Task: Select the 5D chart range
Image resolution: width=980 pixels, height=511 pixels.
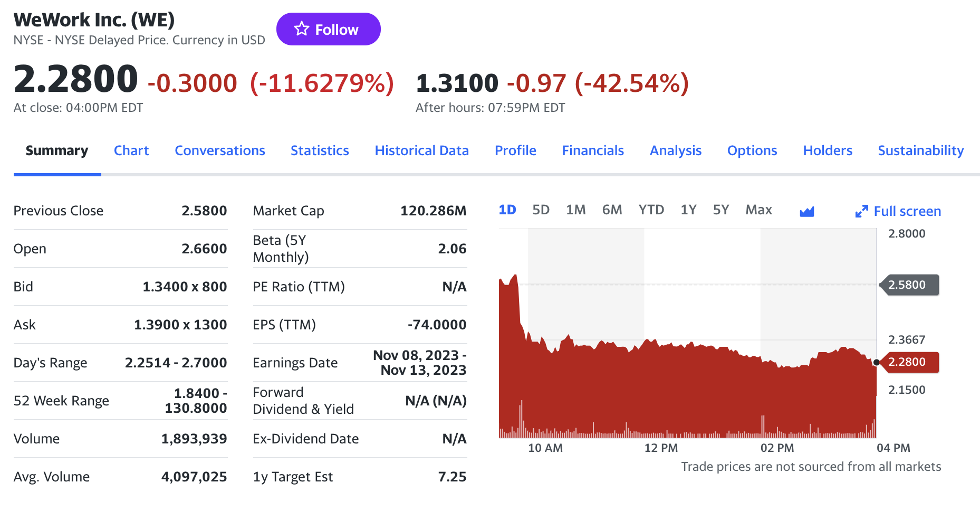Action: [x=541, y=210]
